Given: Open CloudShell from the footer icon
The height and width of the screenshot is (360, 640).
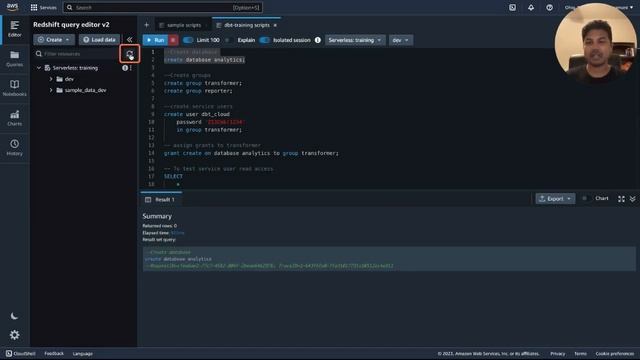Looking at the screenshot, I should pos(9,353).
